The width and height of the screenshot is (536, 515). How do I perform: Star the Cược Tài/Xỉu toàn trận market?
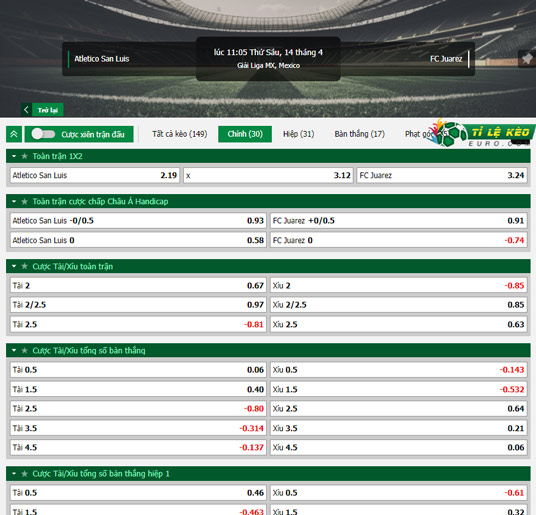coord(24,266)
